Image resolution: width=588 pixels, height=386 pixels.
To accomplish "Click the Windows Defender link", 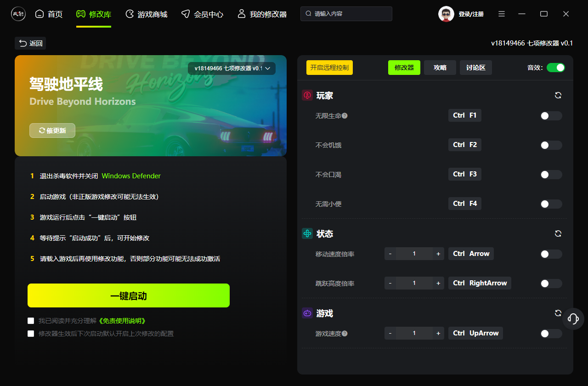I will coord(131,176).
